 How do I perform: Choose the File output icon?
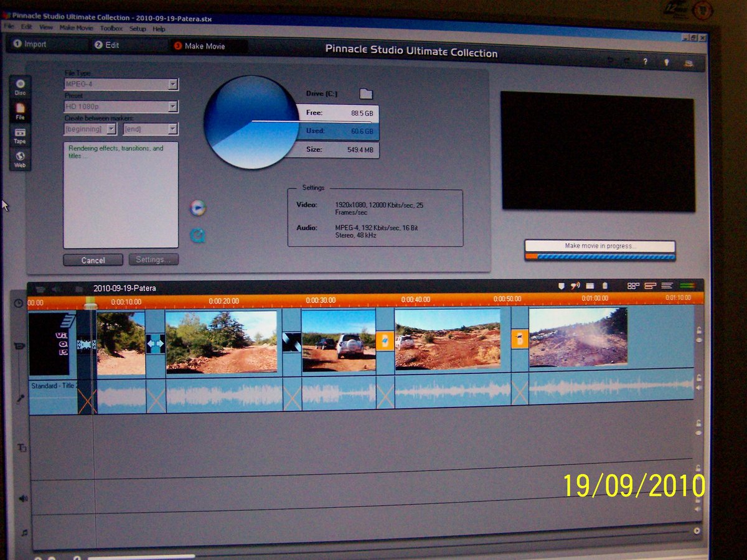[x=20, y=111]
